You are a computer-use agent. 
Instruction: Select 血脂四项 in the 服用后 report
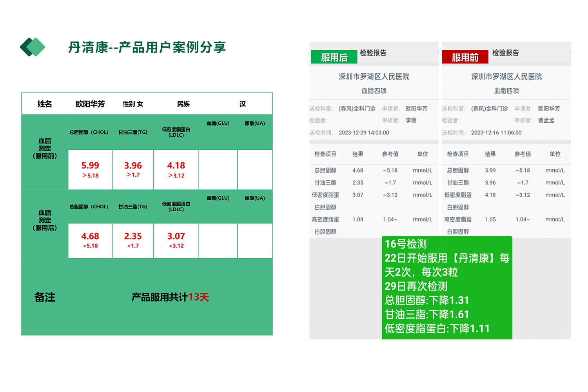[374, 91]
